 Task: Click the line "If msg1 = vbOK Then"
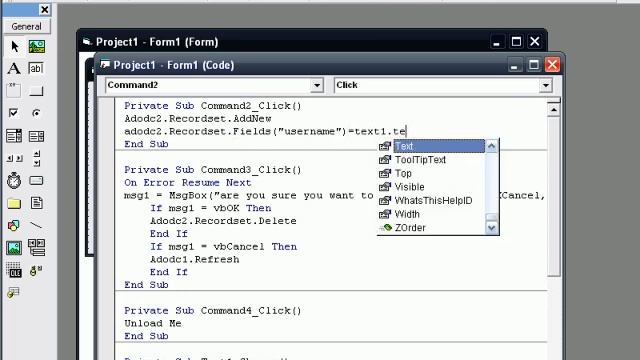211,208
